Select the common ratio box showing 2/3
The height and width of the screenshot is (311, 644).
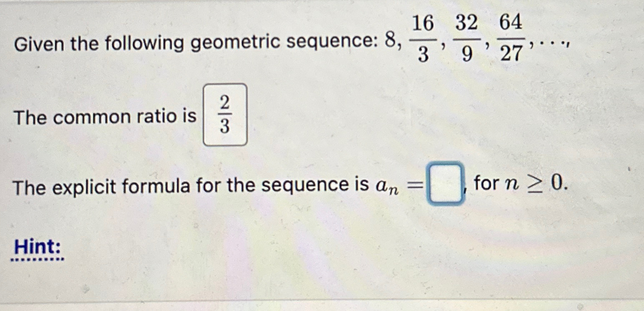(224, 115)
